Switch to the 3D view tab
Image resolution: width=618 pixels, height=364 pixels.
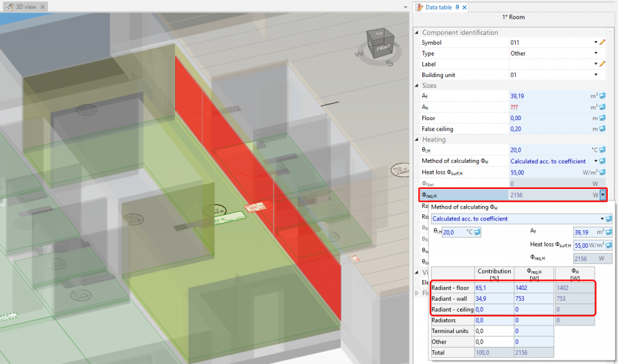pyautogui.click(x=24, y=7)
